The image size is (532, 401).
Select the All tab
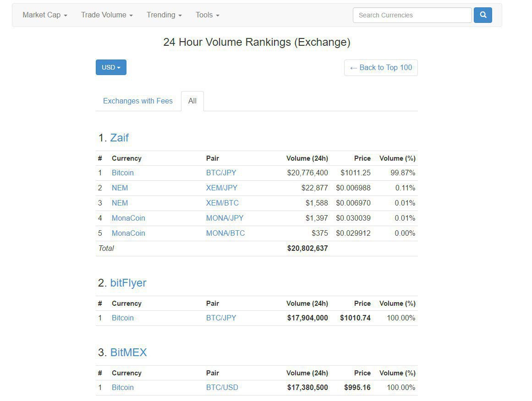point(192,101)
